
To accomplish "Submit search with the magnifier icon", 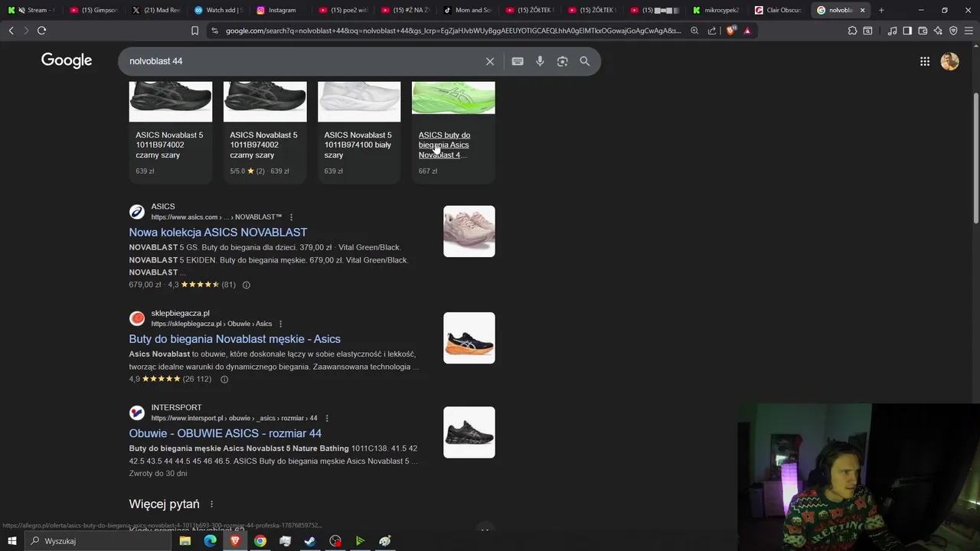I will 585,61.
